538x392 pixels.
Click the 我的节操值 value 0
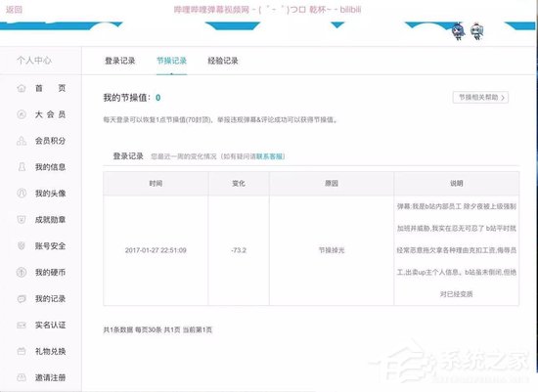click(157, 98)
